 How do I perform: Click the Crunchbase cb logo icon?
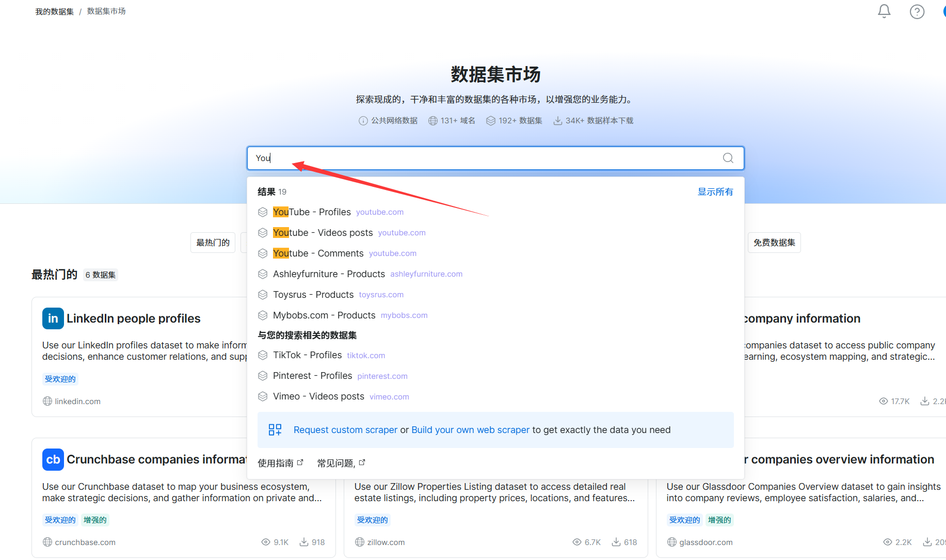[x=53, y=459]
